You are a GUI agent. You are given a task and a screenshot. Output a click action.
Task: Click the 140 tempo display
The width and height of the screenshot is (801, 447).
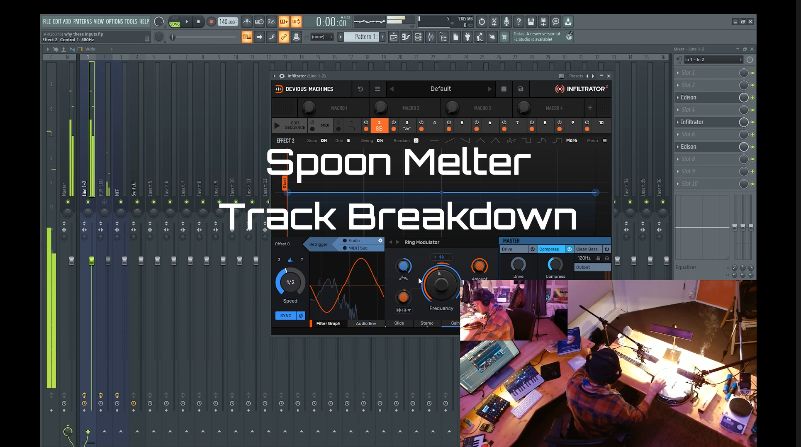tap(228, 21)
